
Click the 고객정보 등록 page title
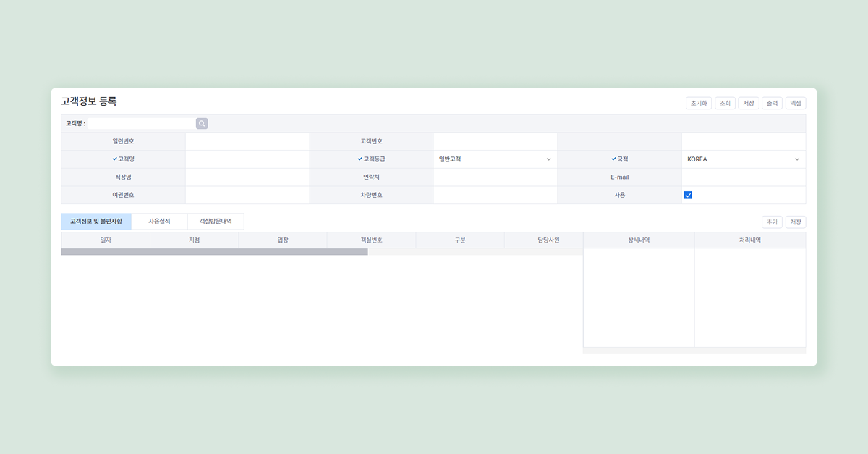pyautogui.click(x=89, y=101)
